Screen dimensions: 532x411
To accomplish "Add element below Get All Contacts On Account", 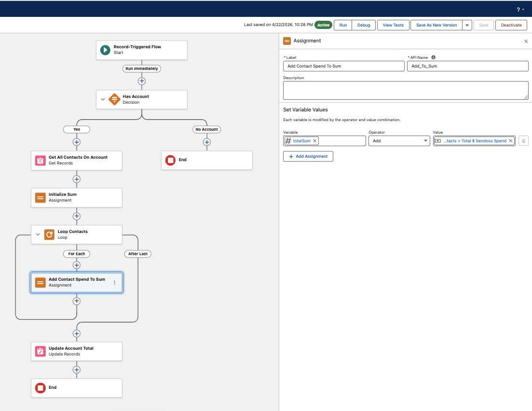I will tap(77, 179).
